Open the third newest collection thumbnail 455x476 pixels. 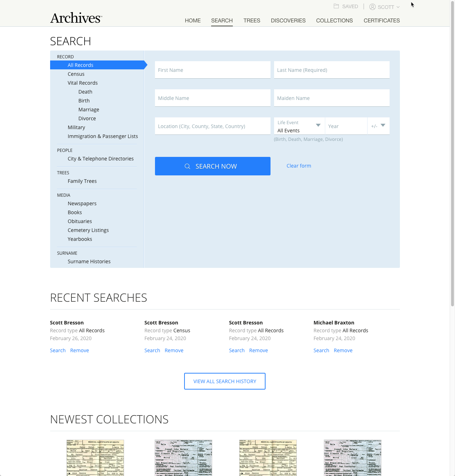click(268, 458)
